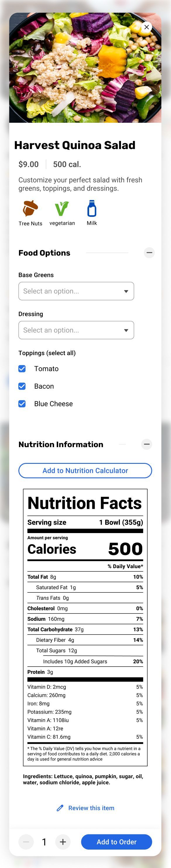Open the Base Greens option selector
171x868 pixels.
76,291
